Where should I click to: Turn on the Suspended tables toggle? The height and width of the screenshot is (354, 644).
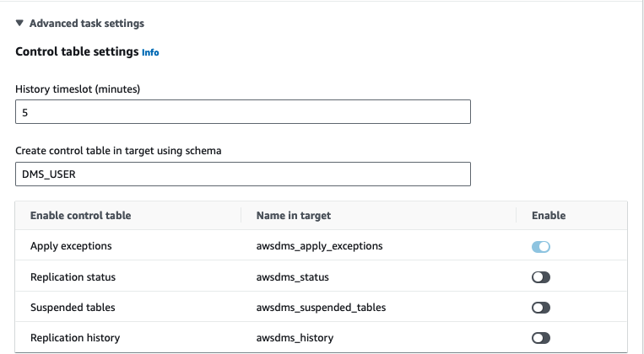pyautogui.click(x=541, y=308)
